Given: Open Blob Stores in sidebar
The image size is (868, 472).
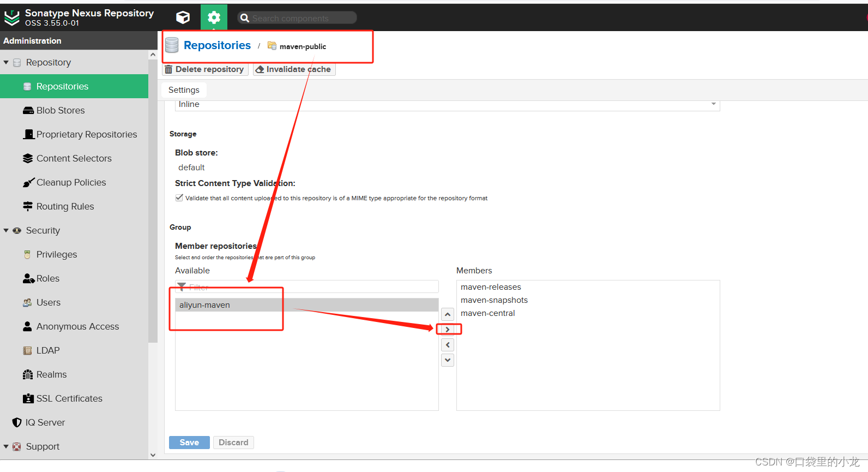Looking at the screenshot, I should pos(74,110).
